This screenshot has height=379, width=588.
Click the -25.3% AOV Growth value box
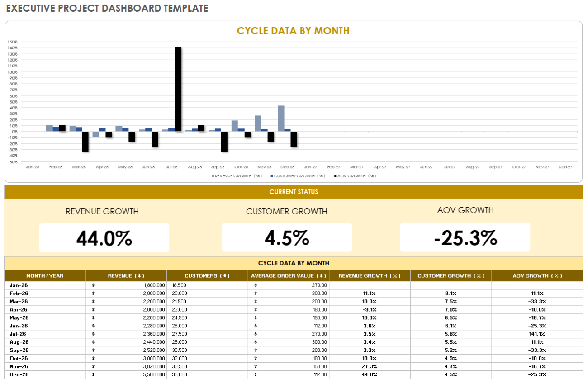tap(465, 237)
